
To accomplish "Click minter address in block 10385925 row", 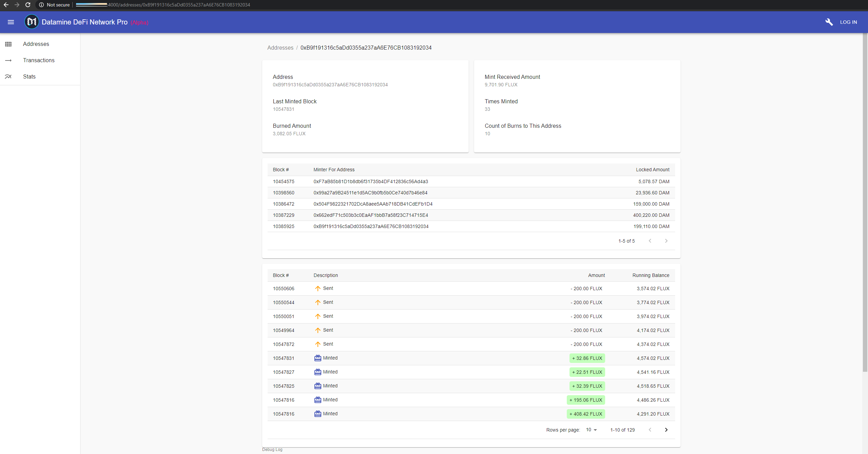I will (371, 227).
